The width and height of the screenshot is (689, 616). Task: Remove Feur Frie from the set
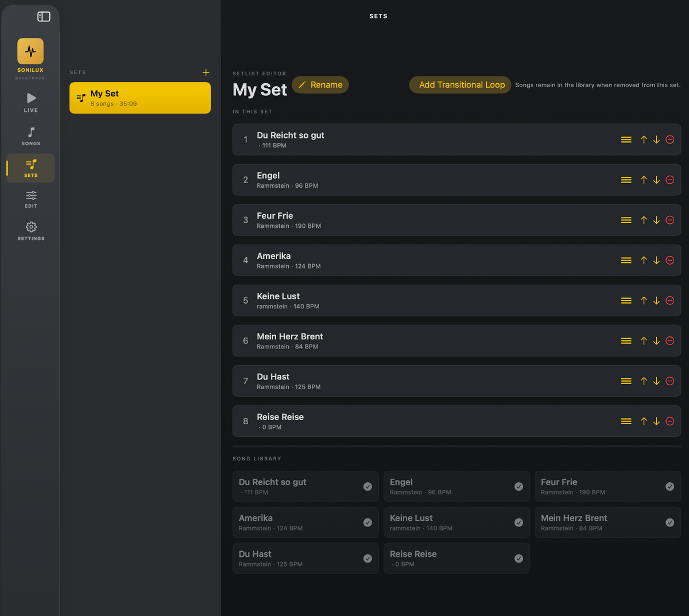coord(669,220)
